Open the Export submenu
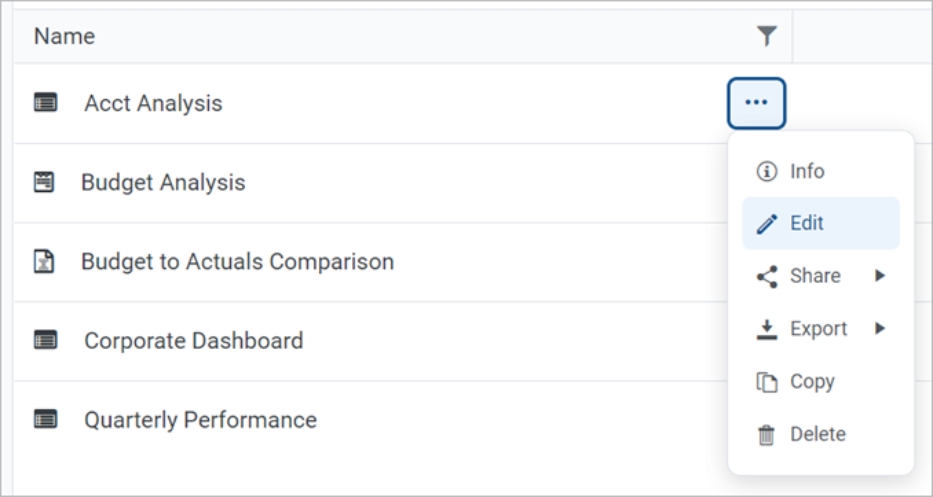This screenshot has height=497, width=933. [818, 329]
